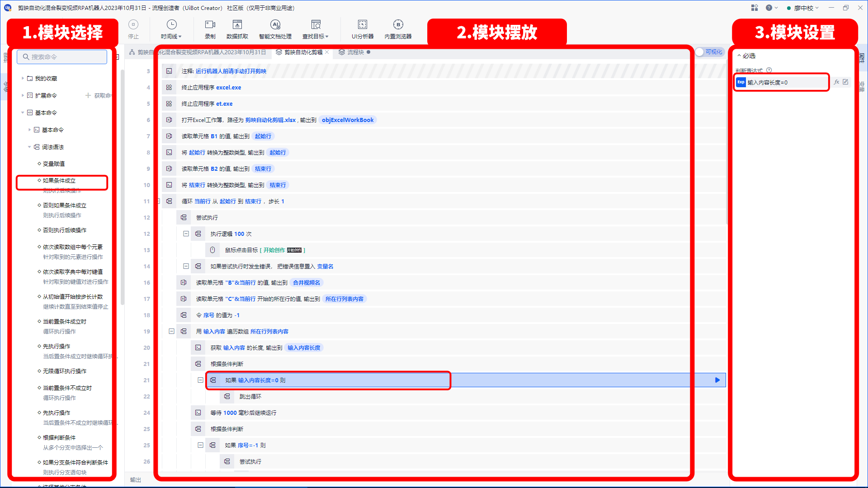Click the icon of the 打开Excel工作簿 row

[169, 120]
